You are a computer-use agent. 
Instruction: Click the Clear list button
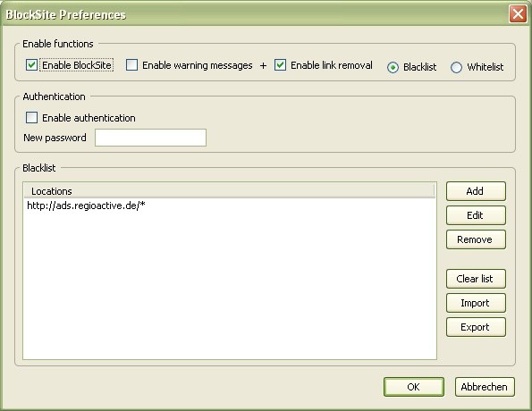point(476,279)
